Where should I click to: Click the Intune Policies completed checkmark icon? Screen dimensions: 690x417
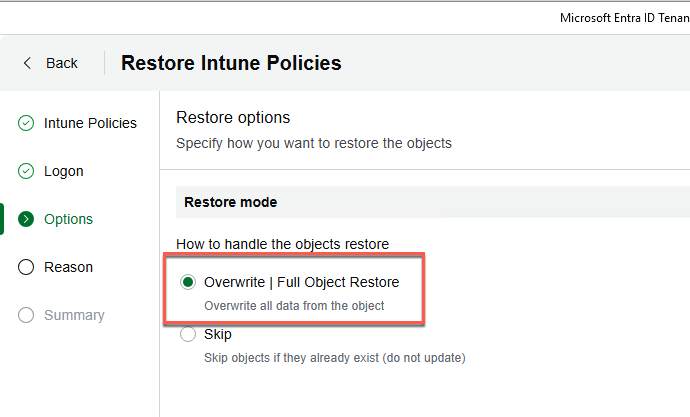(26, 123)
